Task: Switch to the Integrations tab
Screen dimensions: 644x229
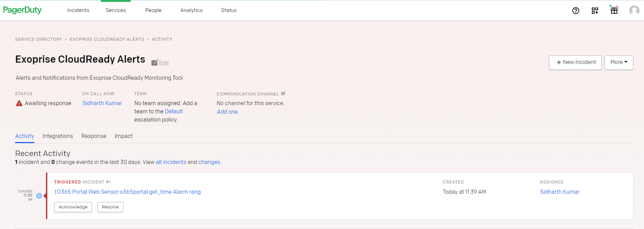Action: click(58, 136)
